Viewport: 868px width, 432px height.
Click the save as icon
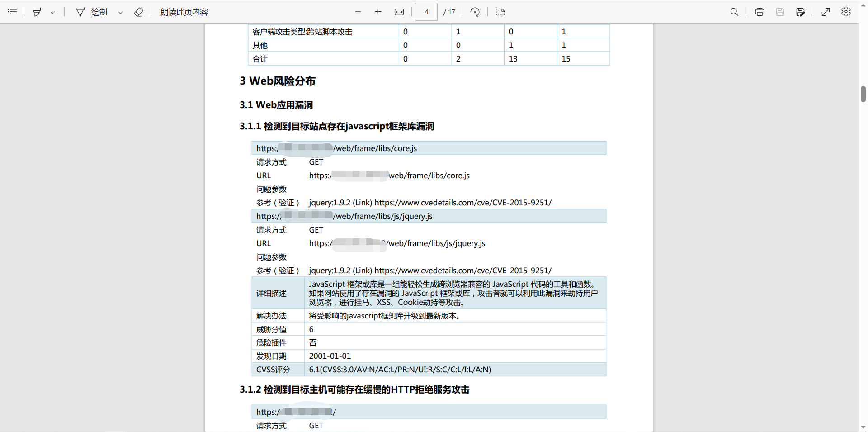800,12
